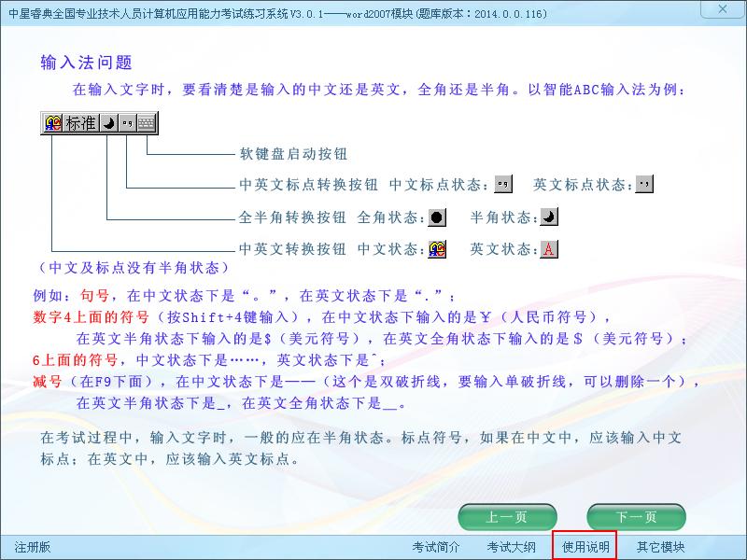Click the 半角状态 half-moon icon
Image resolution: width=747 pixels, height=560 pixels.
point(549,217)
